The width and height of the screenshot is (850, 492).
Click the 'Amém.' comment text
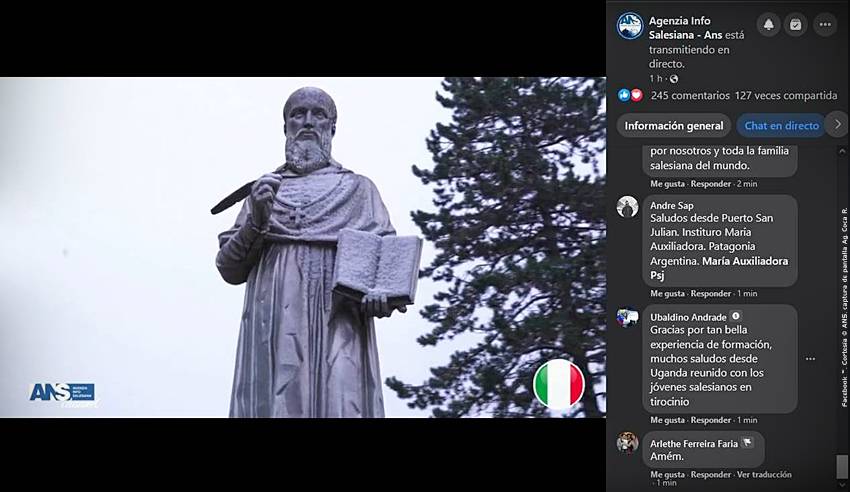tap(667, 457)
